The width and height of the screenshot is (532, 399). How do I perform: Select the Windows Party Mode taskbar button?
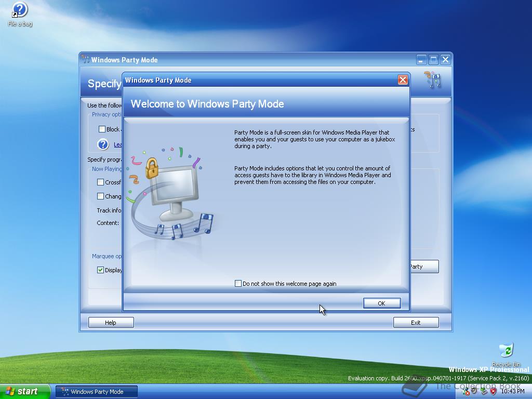(x=96, y=391)
